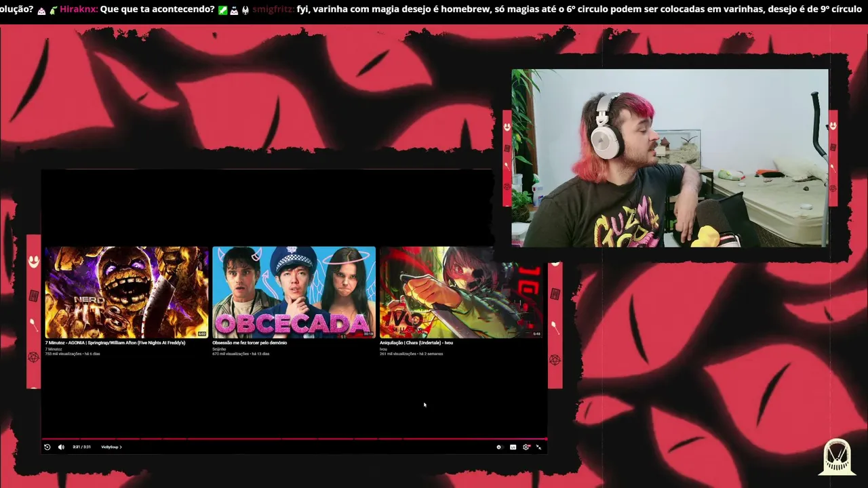868x488 pixels.
Task: Toggle the autoplay switch in player
Action: 499,447
